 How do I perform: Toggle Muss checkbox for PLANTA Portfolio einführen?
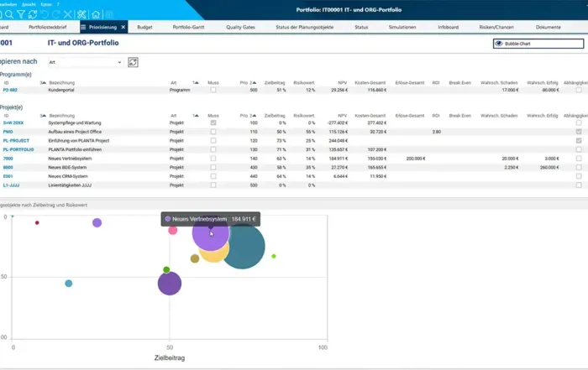[213, 149]
